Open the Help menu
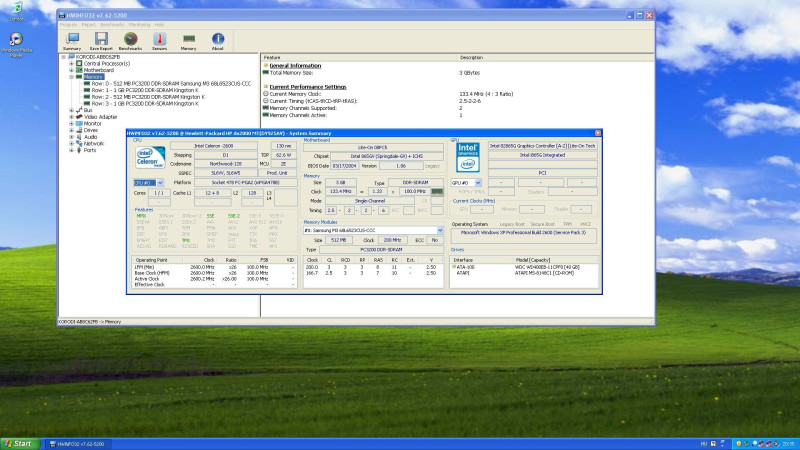800x450 pixels. coord(159,24)
